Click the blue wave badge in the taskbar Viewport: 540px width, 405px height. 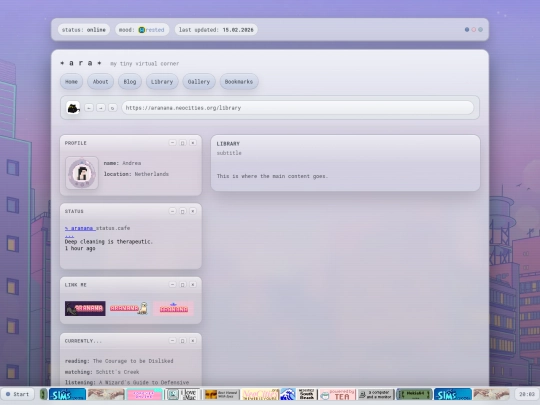point(288,394)
